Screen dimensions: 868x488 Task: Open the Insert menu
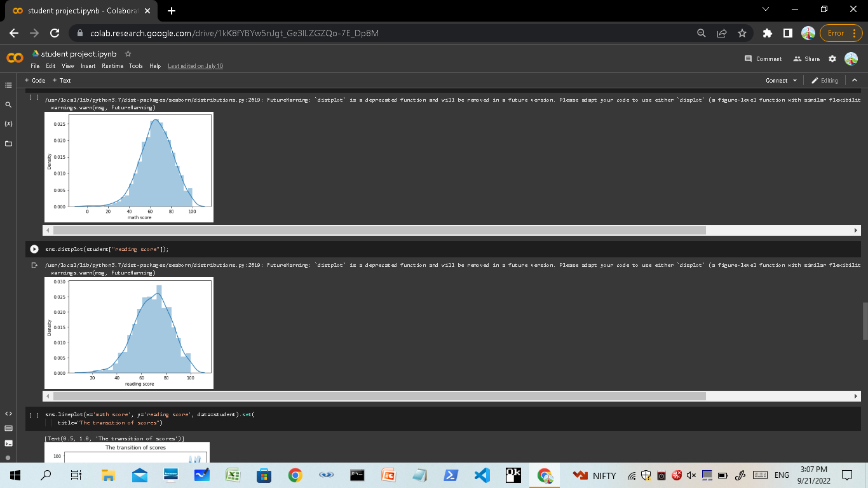[x=88, y=66]
